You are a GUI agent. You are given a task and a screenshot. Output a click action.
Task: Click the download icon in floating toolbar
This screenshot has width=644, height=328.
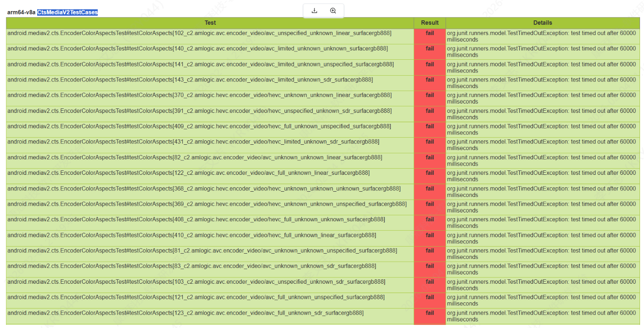point(314,11)
